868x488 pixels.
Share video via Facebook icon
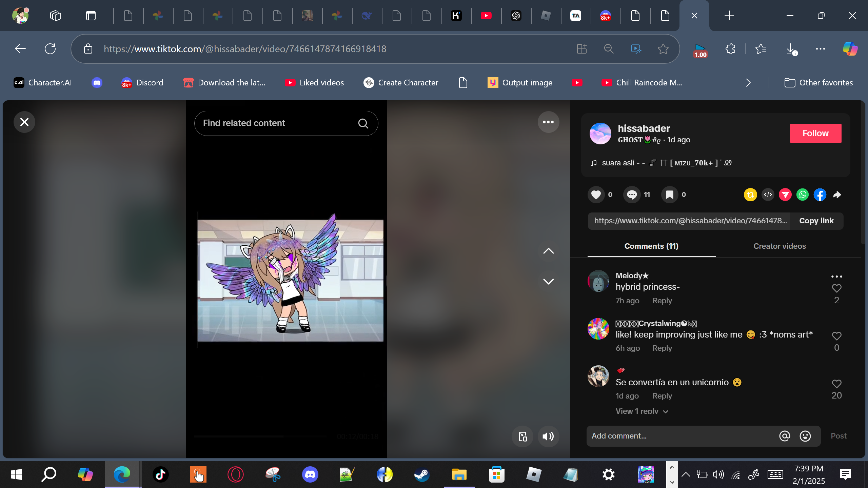pyautogui.click(x=820, y=195)
